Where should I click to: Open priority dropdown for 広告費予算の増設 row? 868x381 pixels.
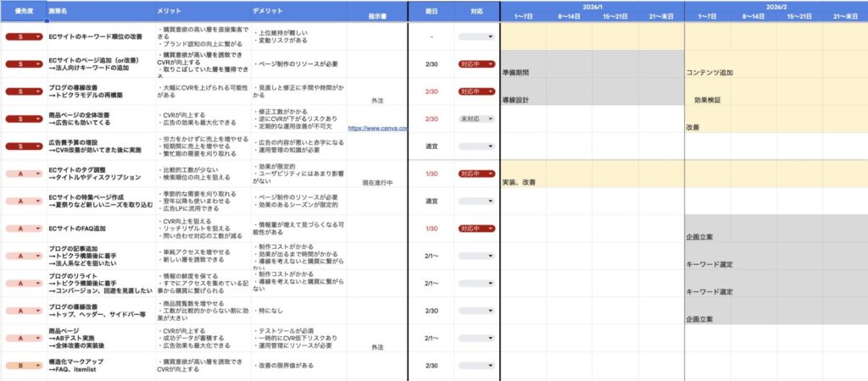[38, 146]
